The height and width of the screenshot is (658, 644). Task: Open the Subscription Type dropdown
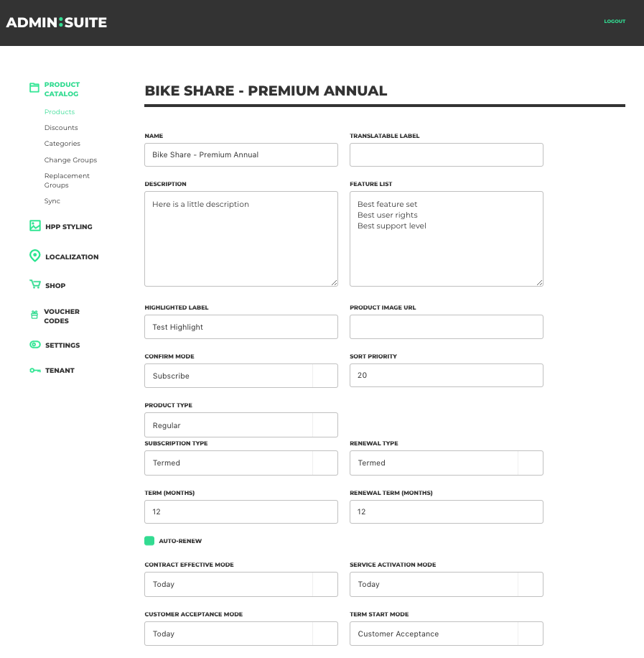pos(241,463)
